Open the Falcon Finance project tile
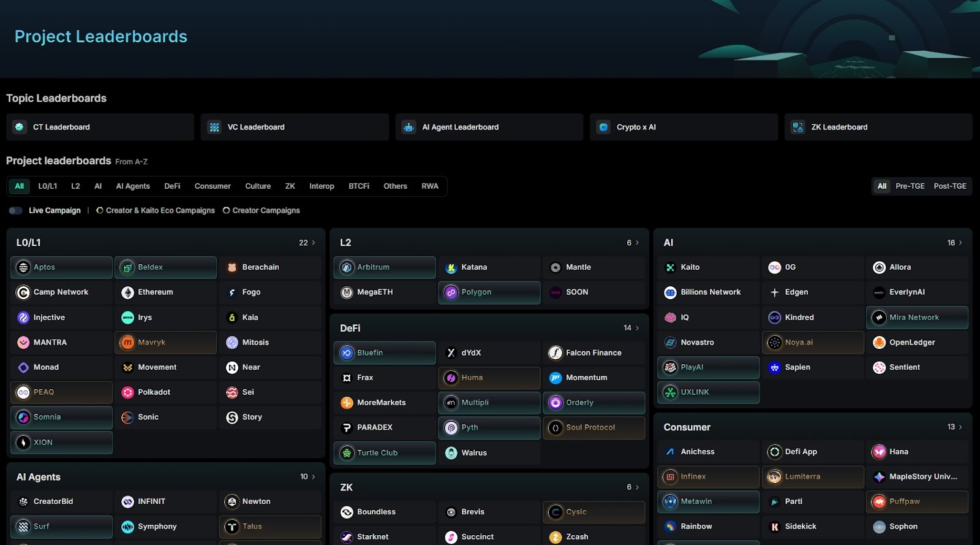The height and width of the screenshot is (545, 980). point(593,353)
